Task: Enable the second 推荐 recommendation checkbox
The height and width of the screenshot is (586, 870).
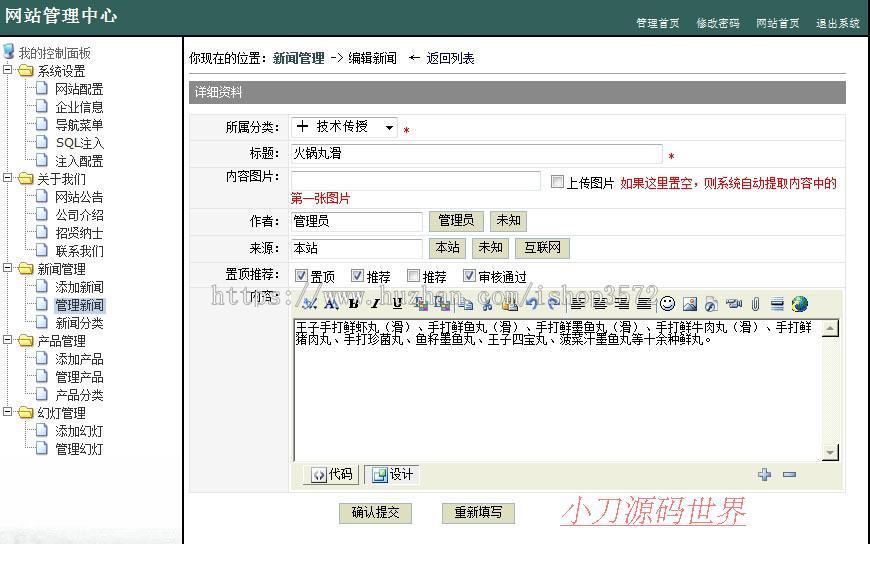Action: [x=414, y=275]
